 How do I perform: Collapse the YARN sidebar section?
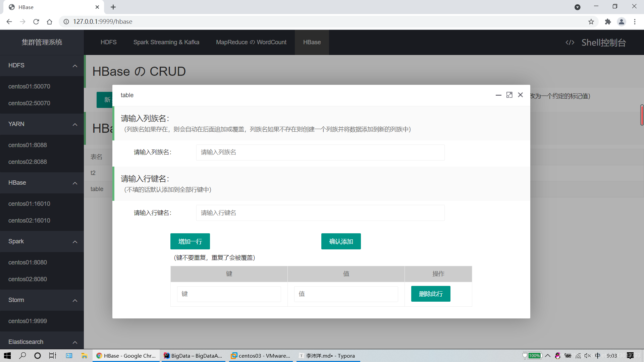tap(75, 124)
